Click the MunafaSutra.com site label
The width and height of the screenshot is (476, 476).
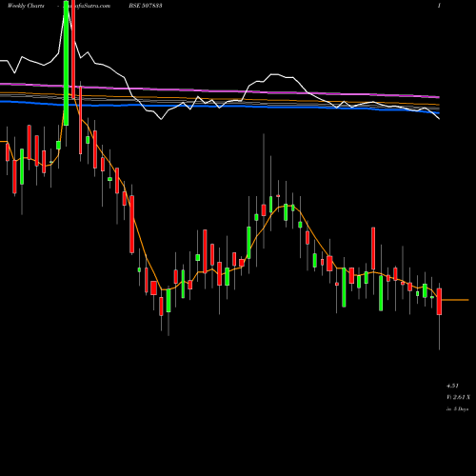click(x=88, y=6)
